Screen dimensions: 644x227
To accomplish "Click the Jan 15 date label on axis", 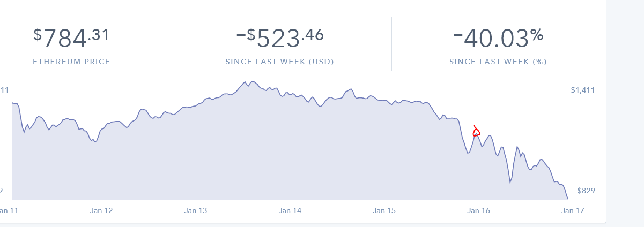I will (384, 211).
